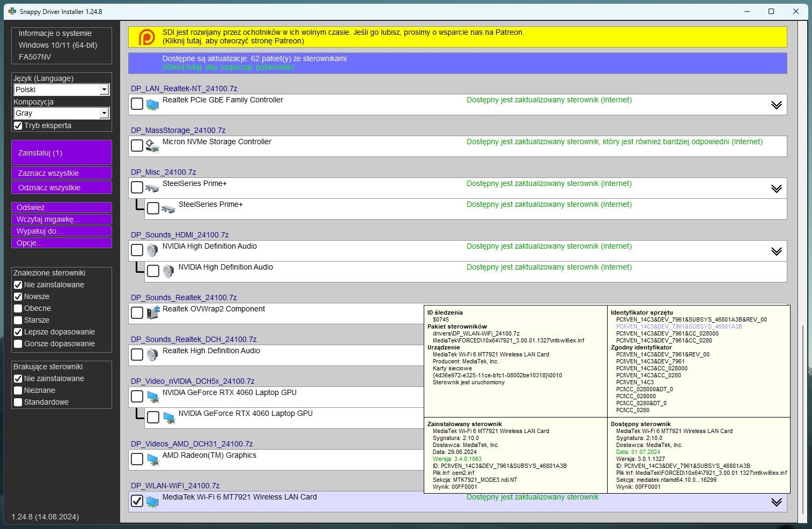Click the Micron NVMe storage controller icon

153,146
